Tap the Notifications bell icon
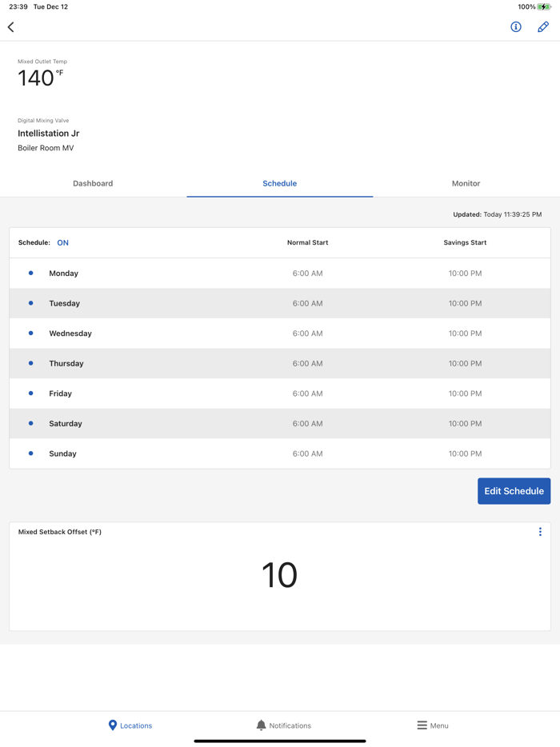560x747 pixels. pos(261,725)
